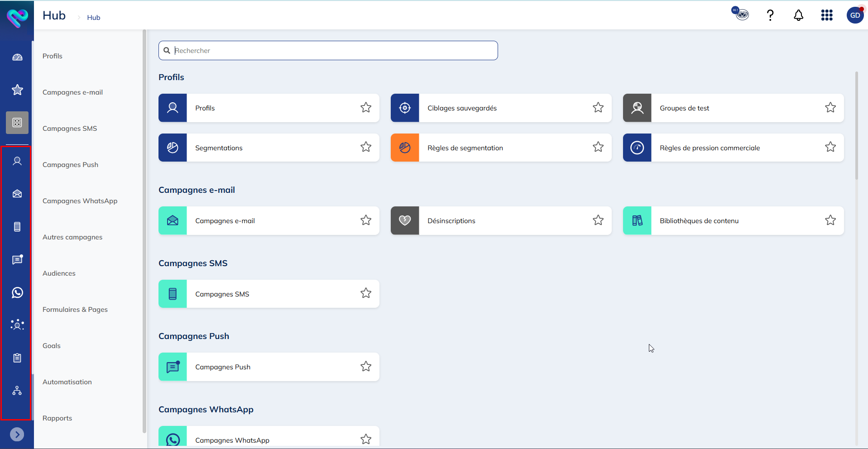Viewport: 868px width, 449px height.
Task: Toggle favorite star for Campagnes SMS tile
Action: point(366,293)
